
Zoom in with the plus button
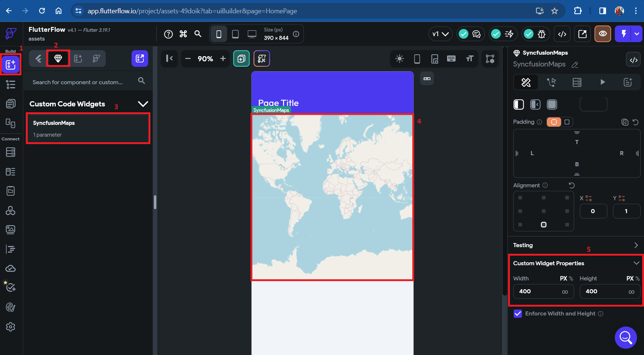[x=223, y=59]
